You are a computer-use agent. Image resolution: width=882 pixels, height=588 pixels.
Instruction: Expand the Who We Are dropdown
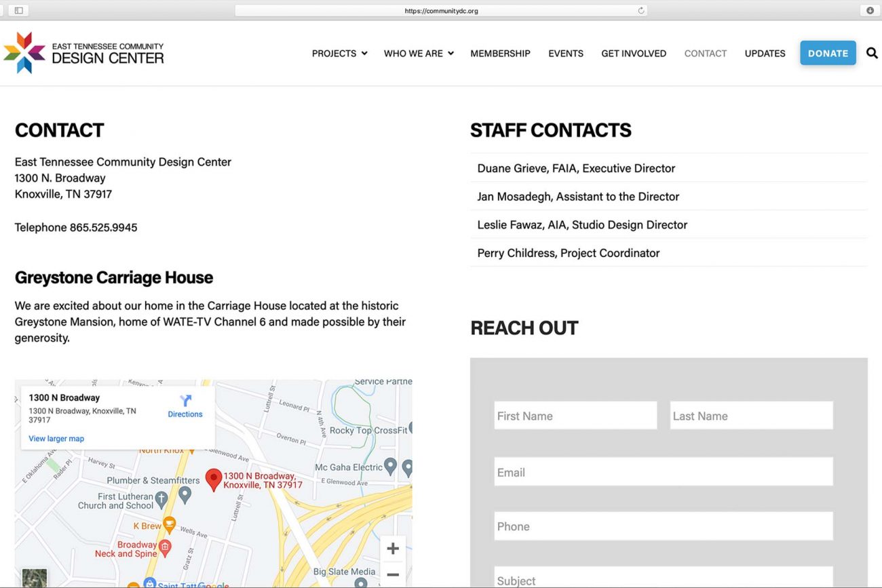tap(418, 54)
